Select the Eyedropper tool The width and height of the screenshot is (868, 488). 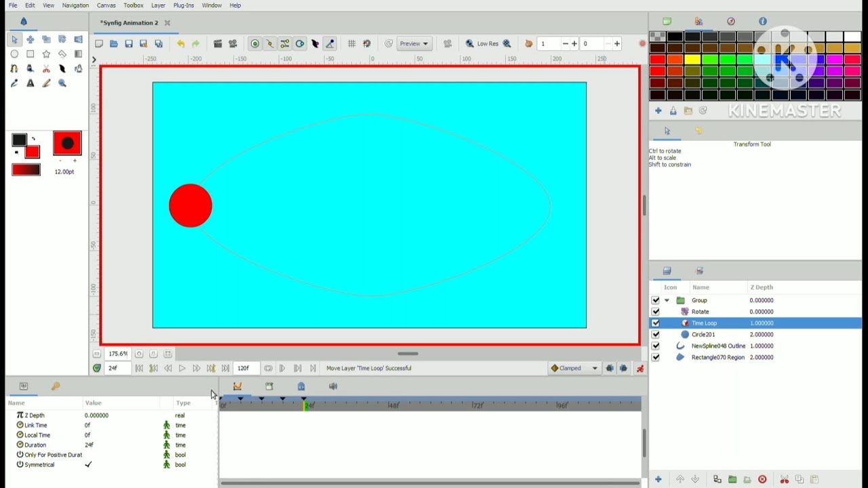tap(14, 83)
